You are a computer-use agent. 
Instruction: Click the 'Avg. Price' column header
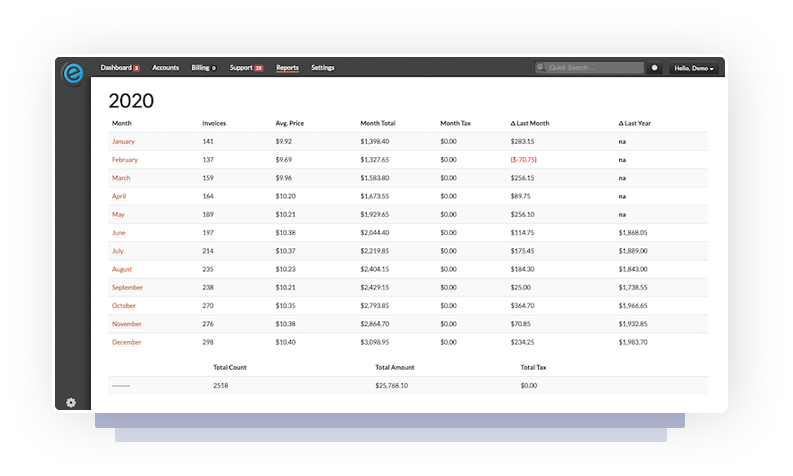[290, 123]
